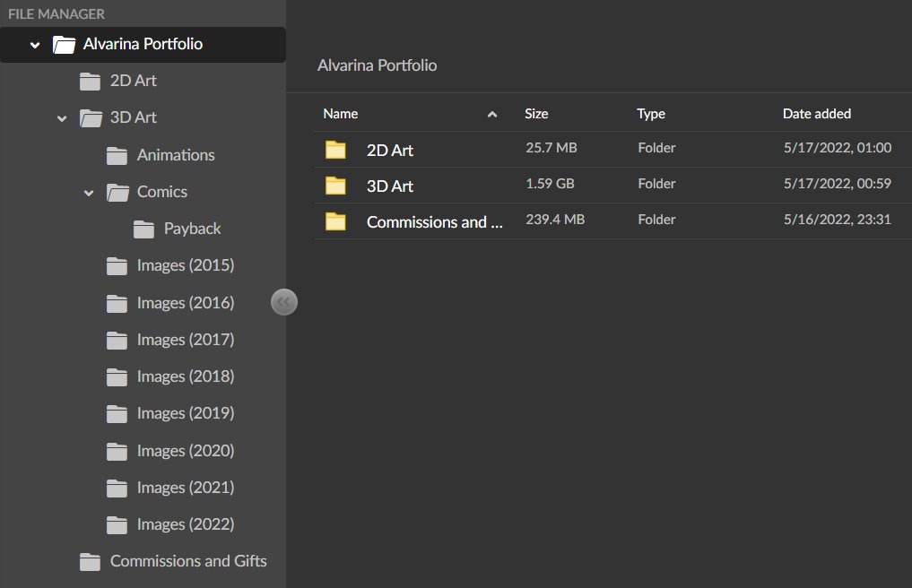The width and height of the screenshot is (912, 588).
Task: Click the Images (2018) folder icon
Action: (117, 376)
